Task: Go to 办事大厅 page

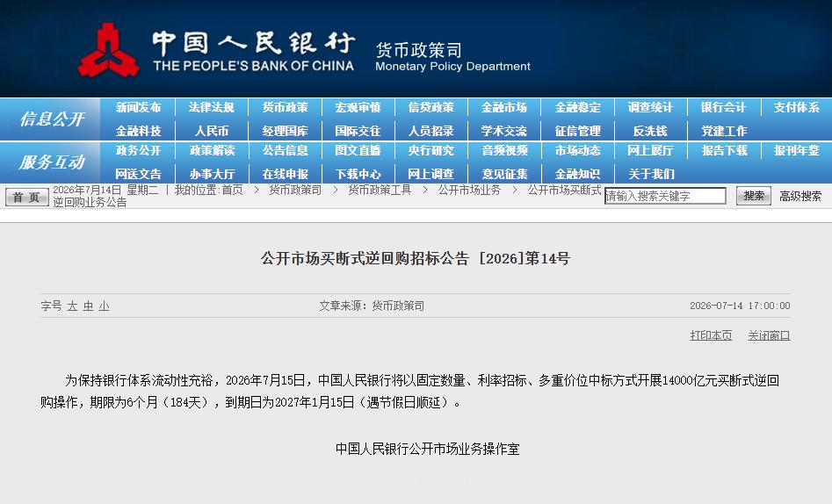Action: pos(211,174)
